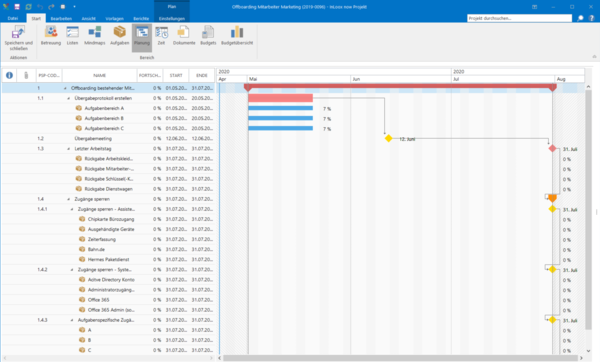Switch to the Start tab

click(36, 18)
